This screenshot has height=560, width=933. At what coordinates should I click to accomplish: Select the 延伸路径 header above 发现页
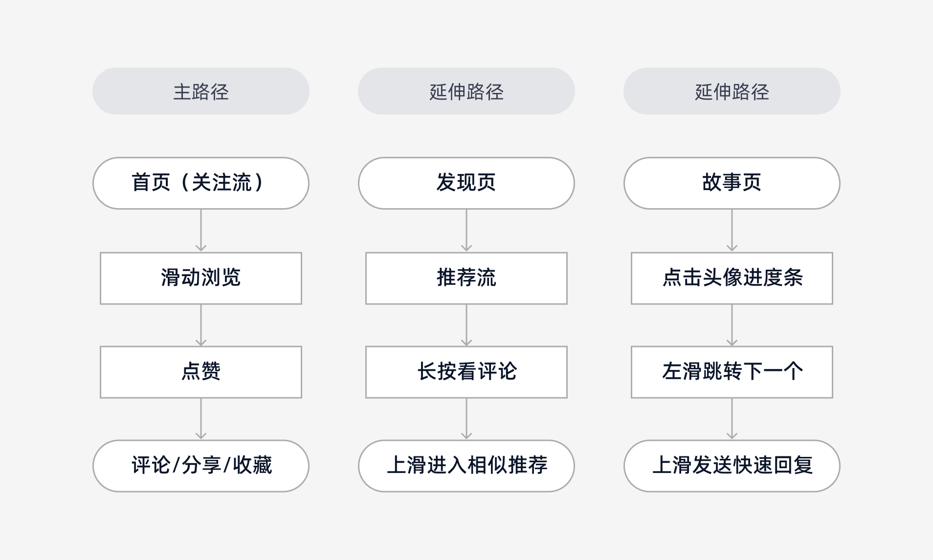click(466, 91)
